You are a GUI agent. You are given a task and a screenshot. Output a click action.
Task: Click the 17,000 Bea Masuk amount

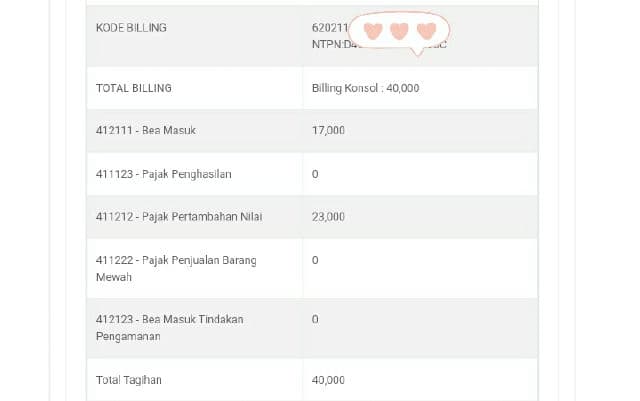point(328,131)
